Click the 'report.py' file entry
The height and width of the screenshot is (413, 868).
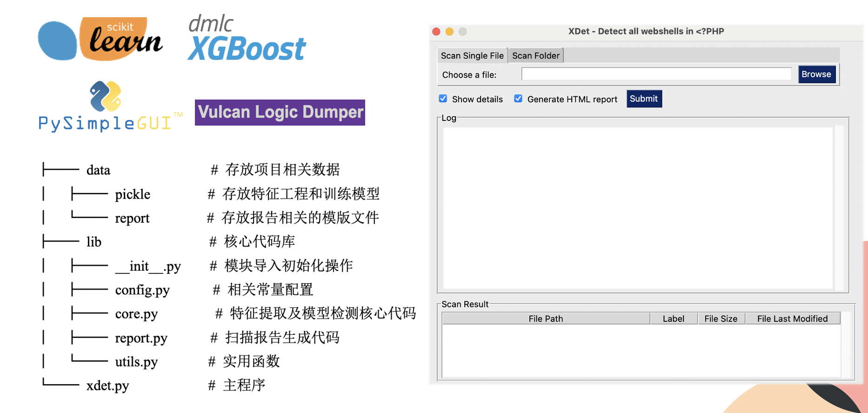coord(141,339)
